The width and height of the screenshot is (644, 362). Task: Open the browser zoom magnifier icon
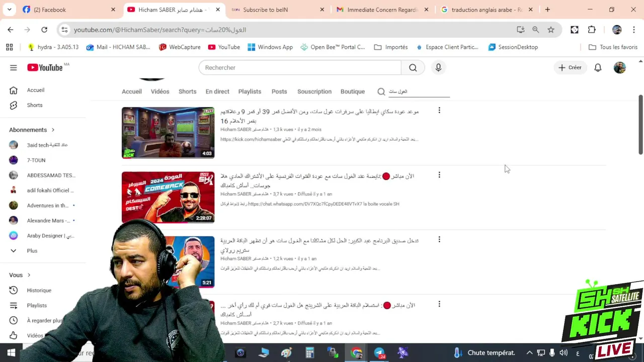tap(536, 30)
